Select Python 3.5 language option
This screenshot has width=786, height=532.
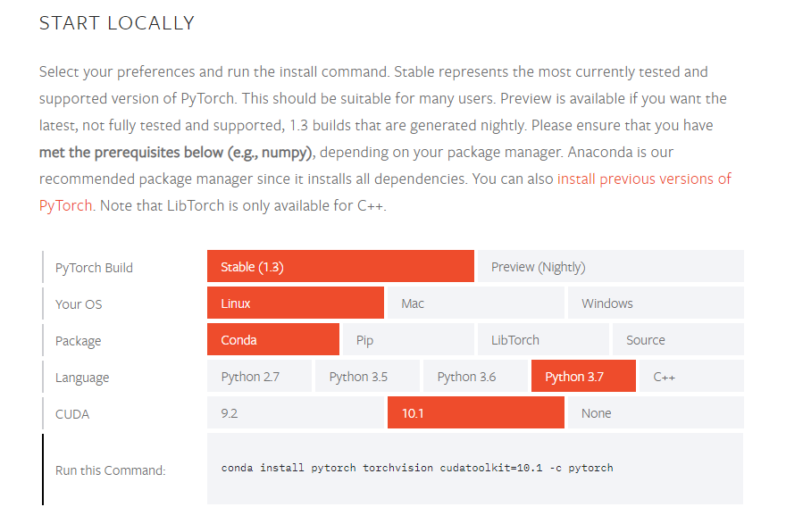[x=367, y=376]
